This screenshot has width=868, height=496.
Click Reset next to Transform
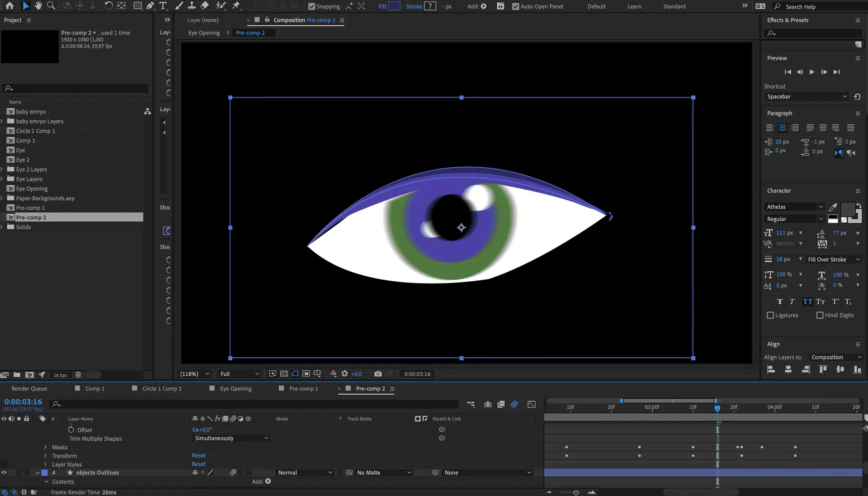198,456
